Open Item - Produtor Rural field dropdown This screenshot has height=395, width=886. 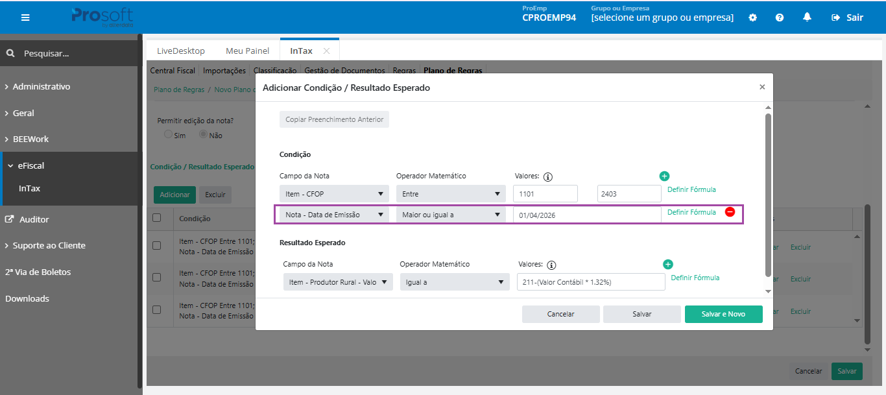[338, 282]
